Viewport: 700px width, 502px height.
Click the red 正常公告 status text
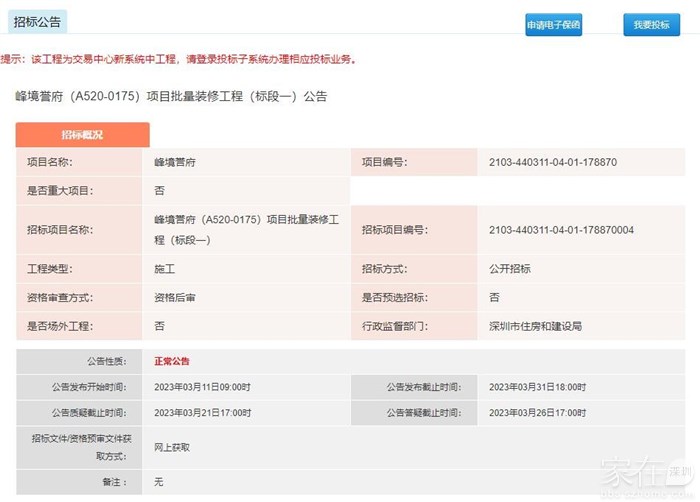tap(171, 361)
